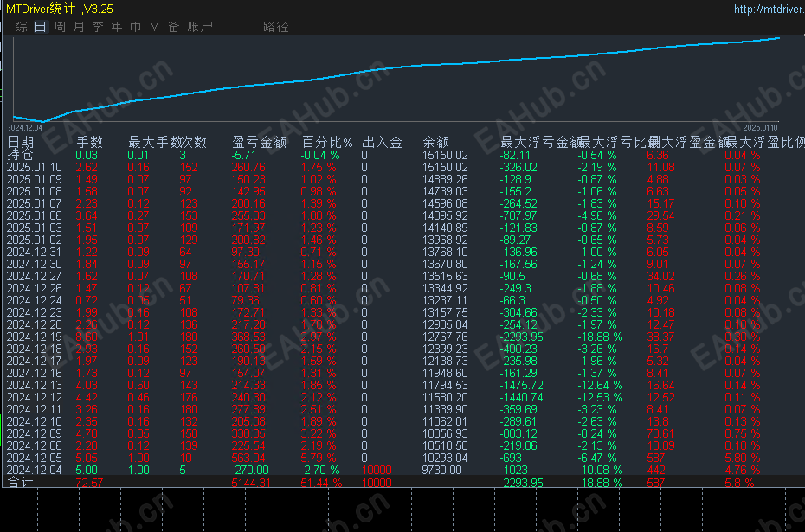Click loss value -270.00 on 2024.12.04
805x532 pixels.
pyautogui.click(x=250, y=470)
